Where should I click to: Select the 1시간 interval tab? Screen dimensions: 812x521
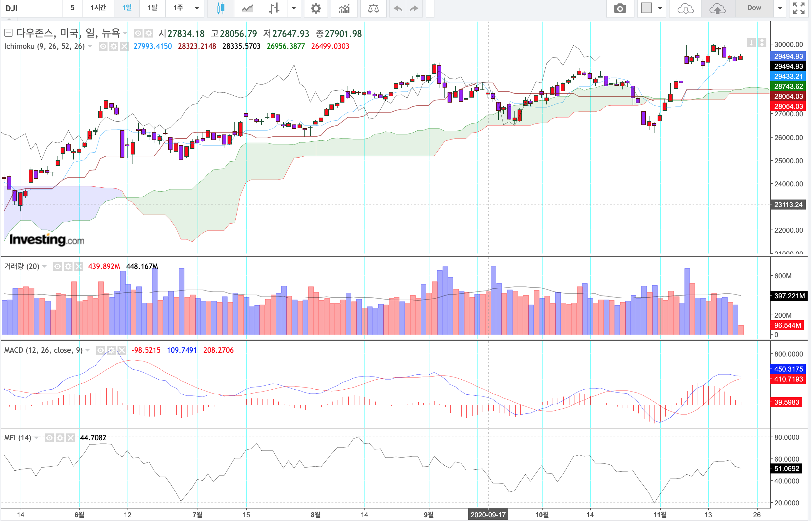[98, 8]
